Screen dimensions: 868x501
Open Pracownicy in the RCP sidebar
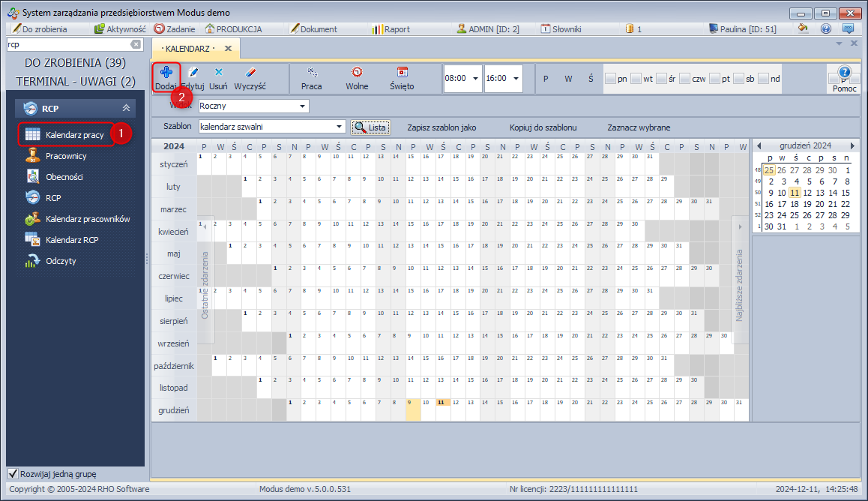coord(66,156)
